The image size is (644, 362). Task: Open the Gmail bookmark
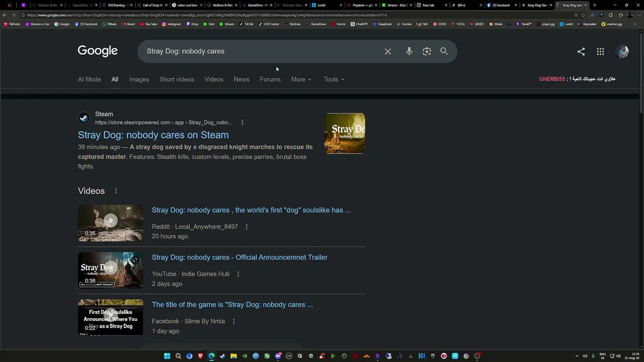128,24
